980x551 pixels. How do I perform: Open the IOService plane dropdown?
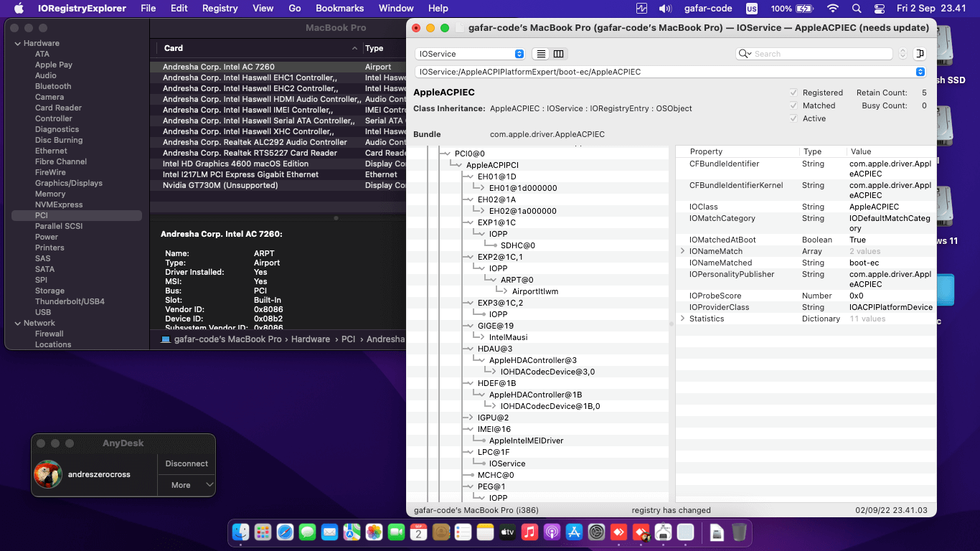coord(470,54)
